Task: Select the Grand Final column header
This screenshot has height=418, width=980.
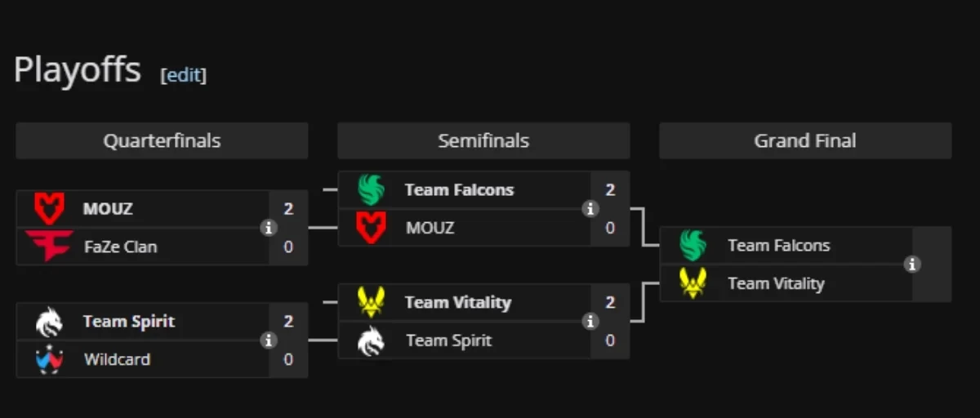Action: point(805,140)
